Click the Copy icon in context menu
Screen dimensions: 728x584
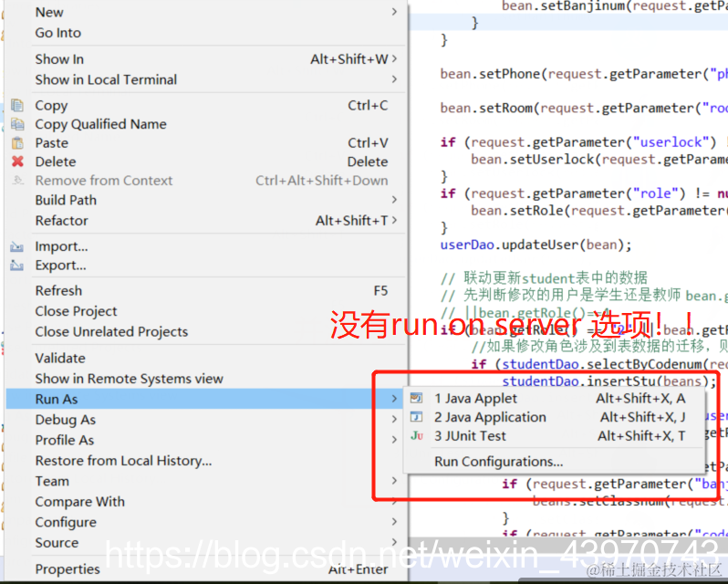[x=17, y=105]
